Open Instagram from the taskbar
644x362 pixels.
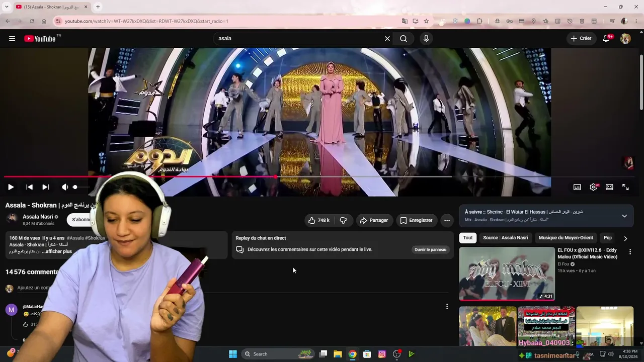[x=382, y=354]
